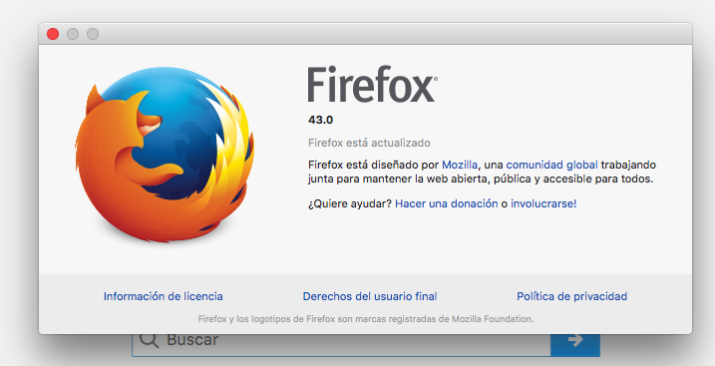Open Política de privacidad
715x366 pixels.
(572, 296)
